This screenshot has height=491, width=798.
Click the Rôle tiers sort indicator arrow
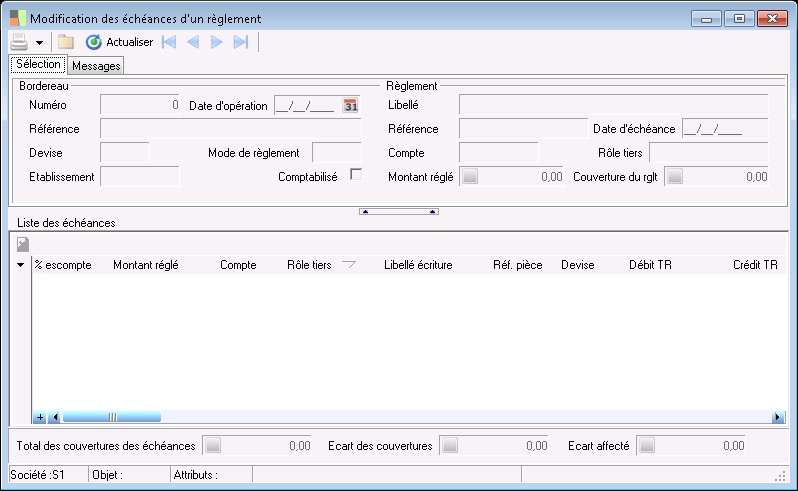349,264
